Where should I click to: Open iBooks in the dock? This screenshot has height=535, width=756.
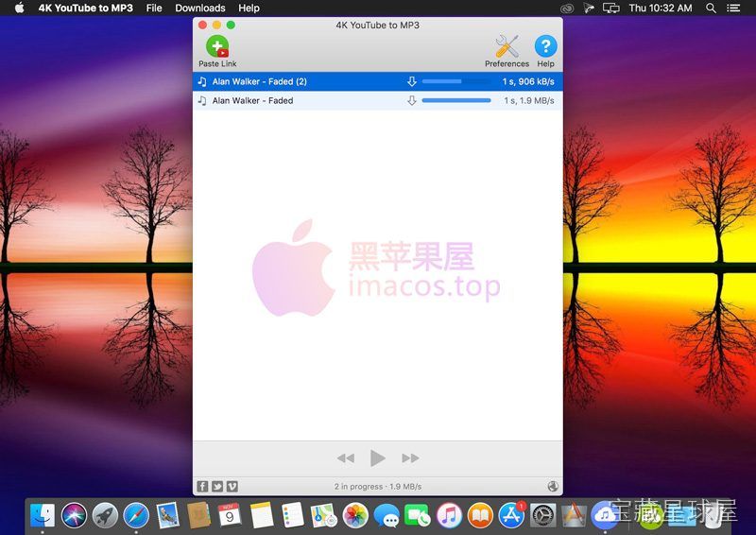[480, 515]
